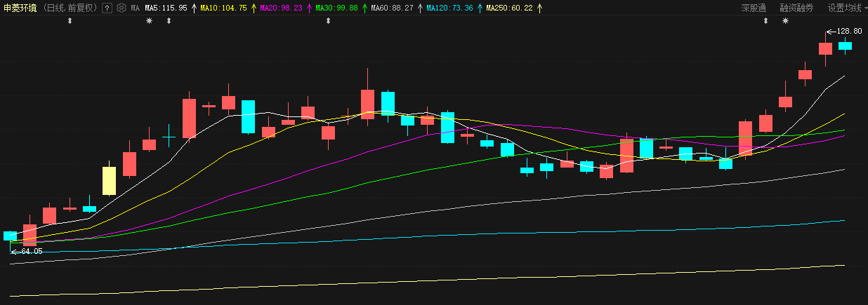Click the stock name 申菱环境
This screenshot has height=305, width=868.
click(21, 8)
